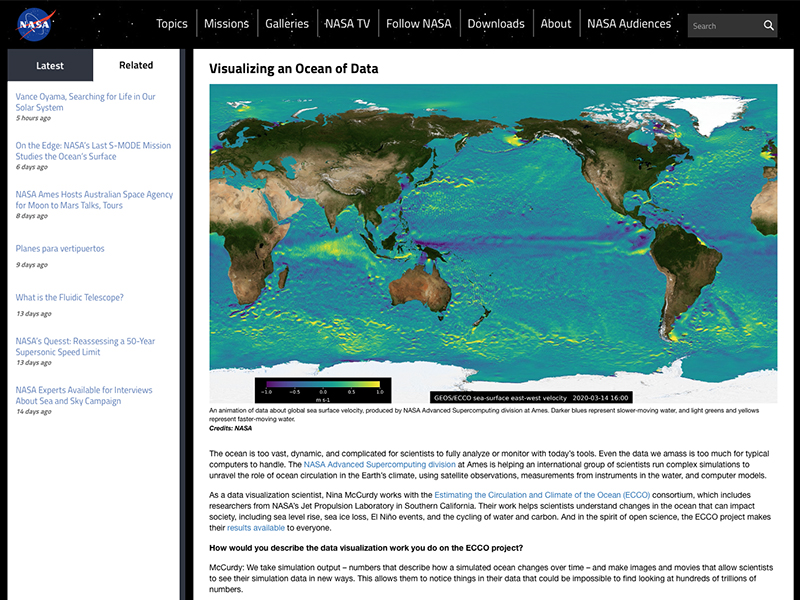Click the velocity color scale legend
800x600 pixels.
point(323,388)
